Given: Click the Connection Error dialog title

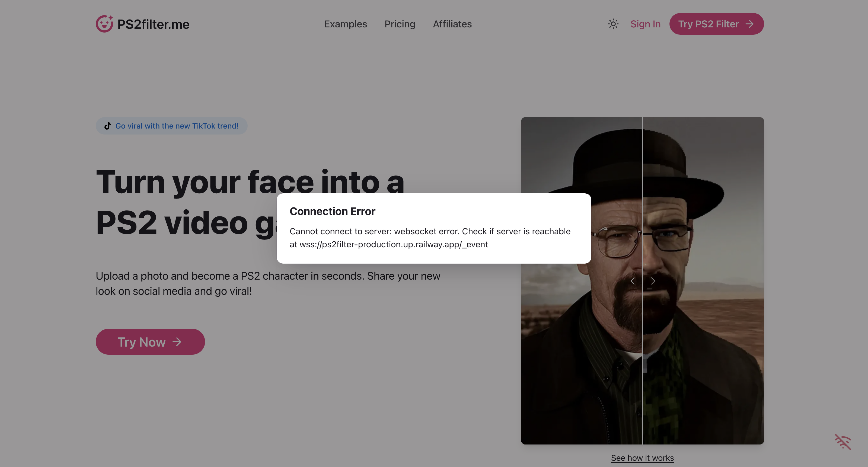Looking at the screenshot, I should pyautogui.click(x=332, y=211).
